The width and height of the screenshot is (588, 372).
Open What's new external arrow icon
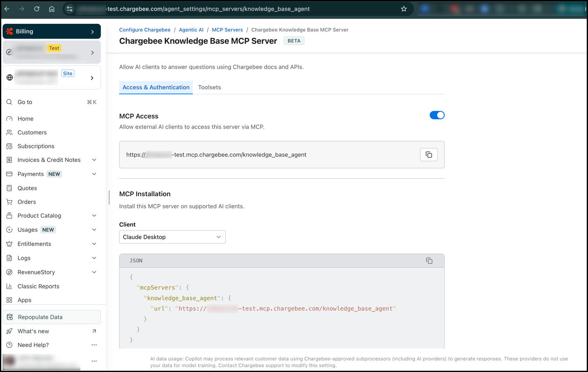[x=94, y=331]
